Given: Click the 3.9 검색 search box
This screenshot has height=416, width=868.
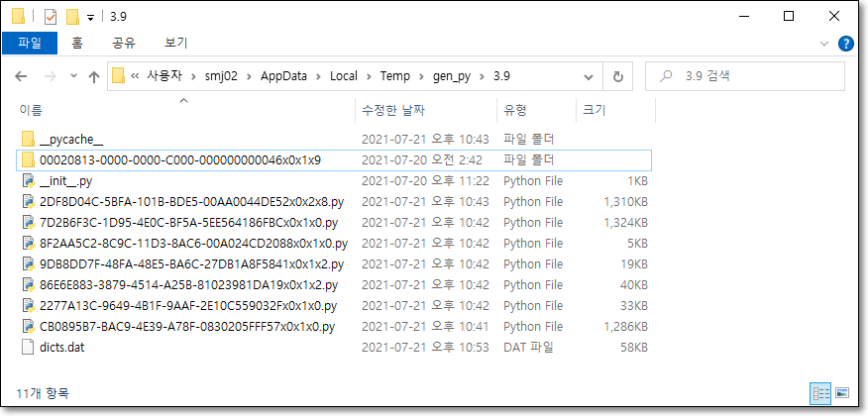Looking at the screenshot, I should 745,76.
